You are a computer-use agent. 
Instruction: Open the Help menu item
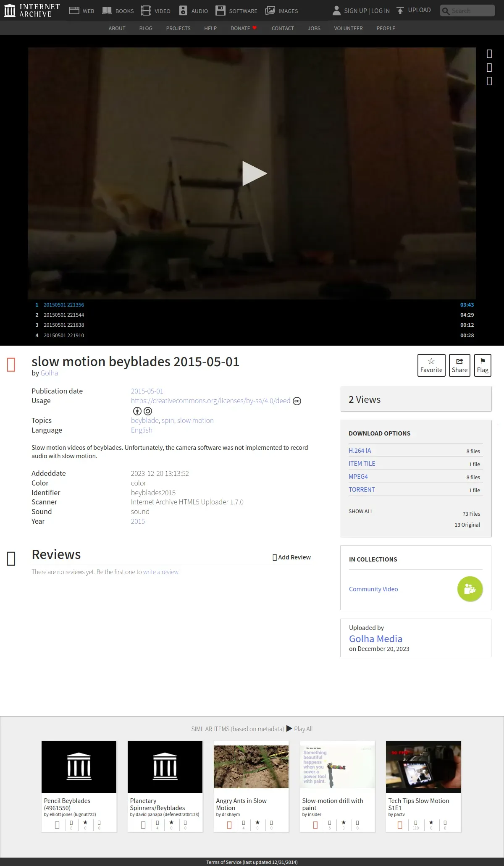(x=210, y=29)
